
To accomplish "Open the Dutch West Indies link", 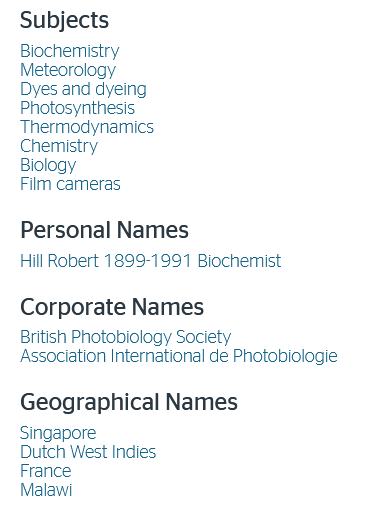I will tap(88, 452).
